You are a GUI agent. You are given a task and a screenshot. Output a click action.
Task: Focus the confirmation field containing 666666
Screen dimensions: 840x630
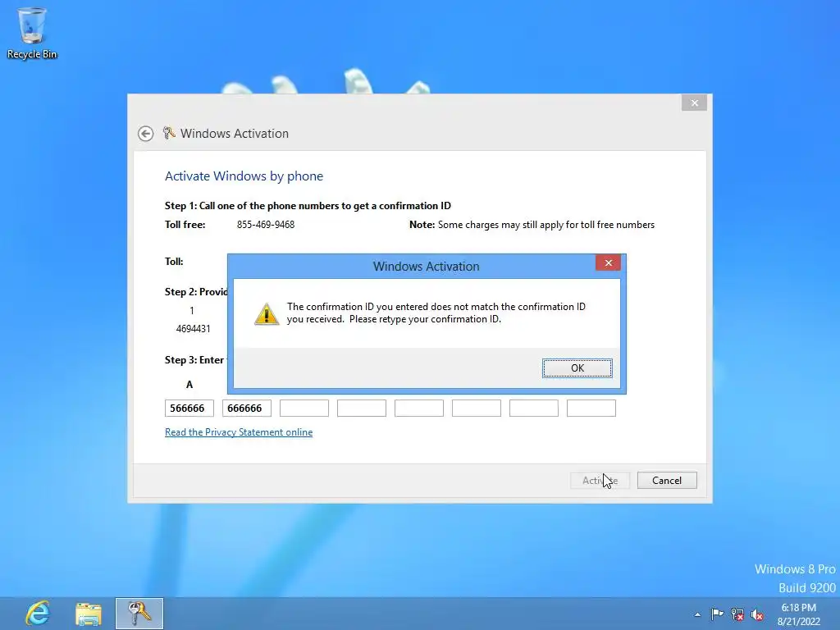click(246, 409)
